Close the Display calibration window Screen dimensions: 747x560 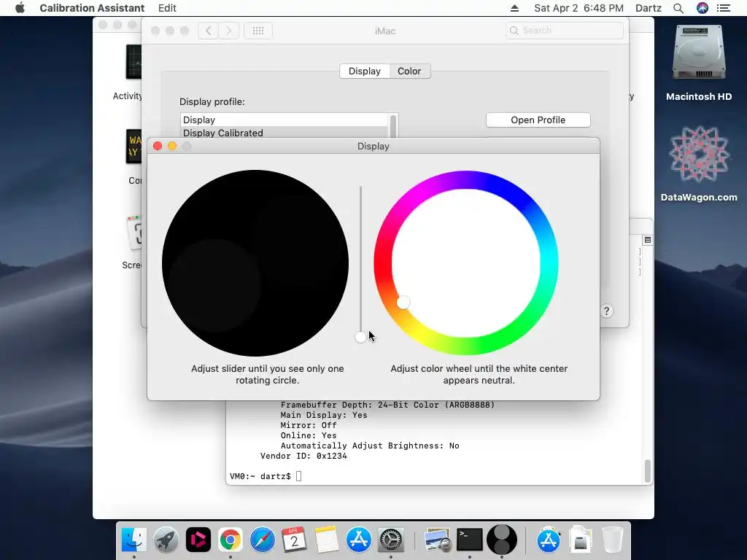[158, 146]
